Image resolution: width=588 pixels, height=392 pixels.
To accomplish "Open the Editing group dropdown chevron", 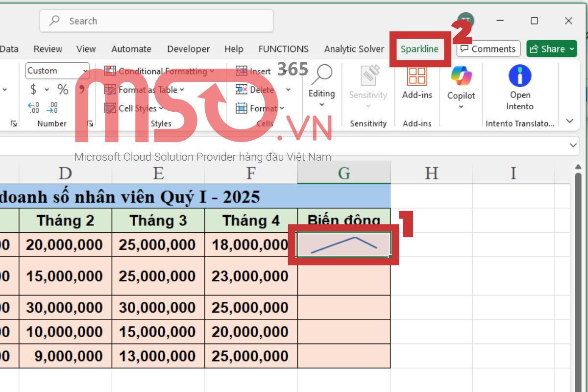I will tap(321, 105).
